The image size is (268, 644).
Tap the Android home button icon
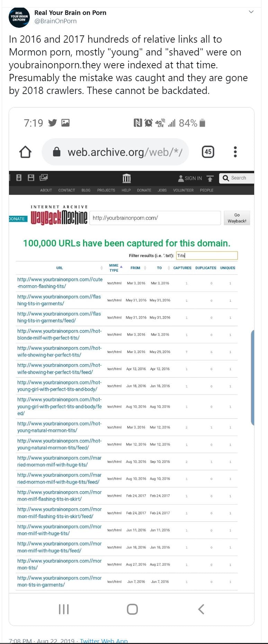point(132,609)
